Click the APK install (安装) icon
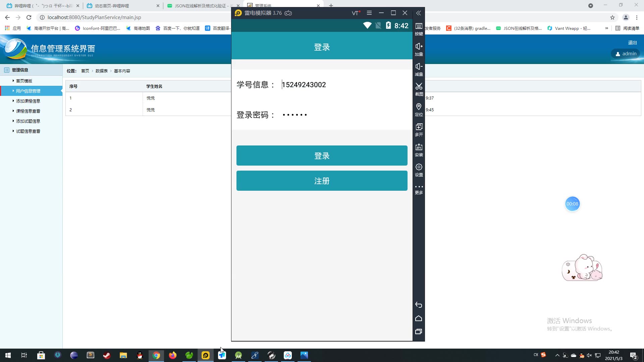This screenshot has height=362, width=644. click(x=419, y=150)
